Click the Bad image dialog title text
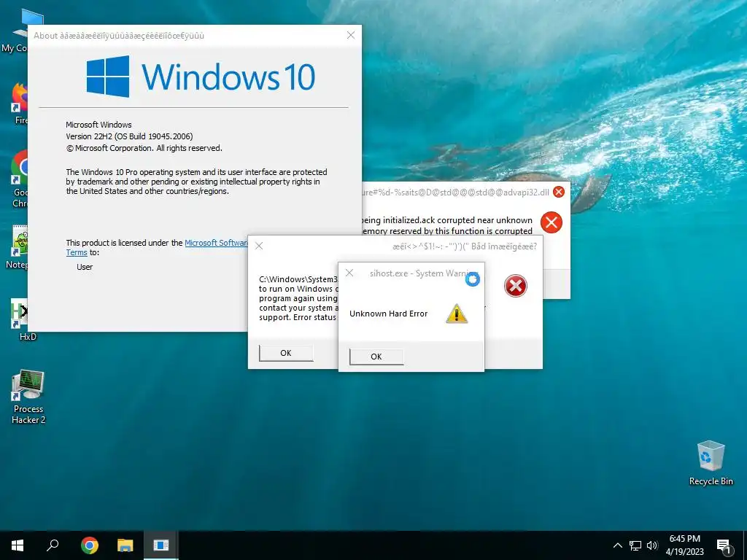 465,246
